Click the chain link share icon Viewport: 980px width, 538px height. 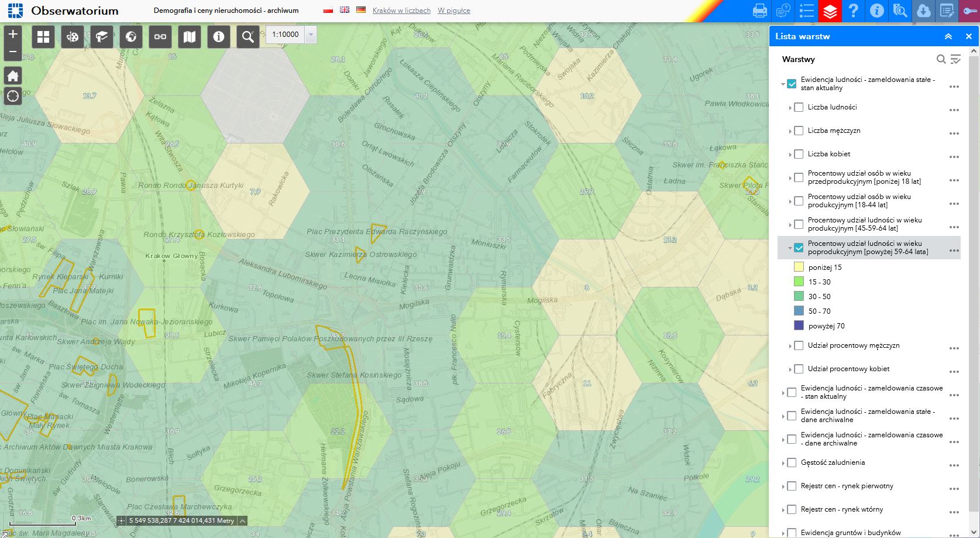point(160,37)
